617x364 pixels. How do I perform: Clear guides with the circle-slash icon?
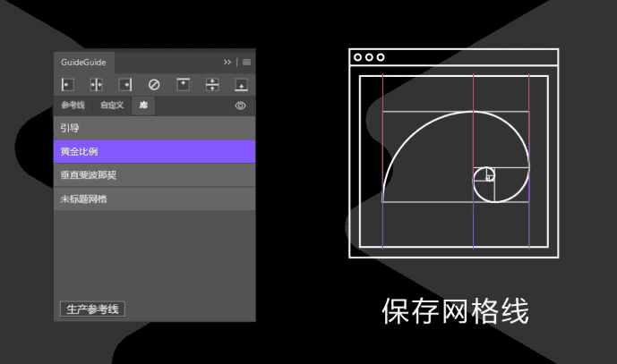[x=154, y=84]
